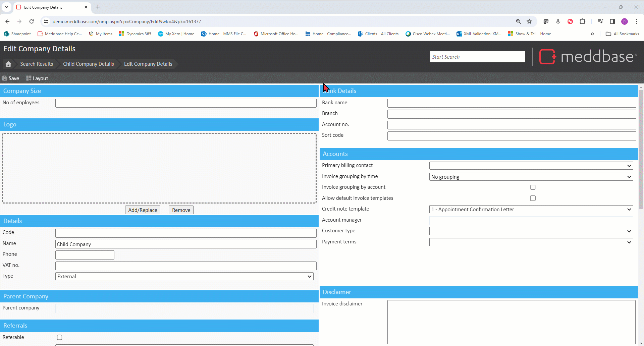
Task: Check the Referable checkbox
Action: pyautogui.click(x=60, y=338)
